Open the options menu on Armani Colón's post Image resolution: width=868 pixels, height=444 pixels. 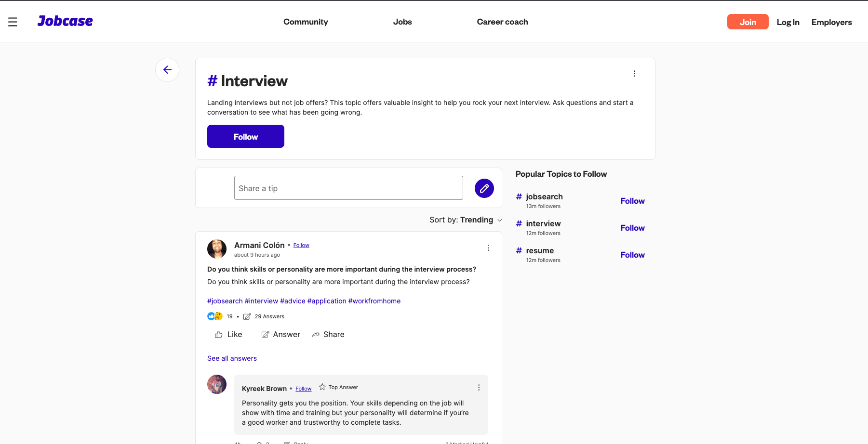coord(488,248)
